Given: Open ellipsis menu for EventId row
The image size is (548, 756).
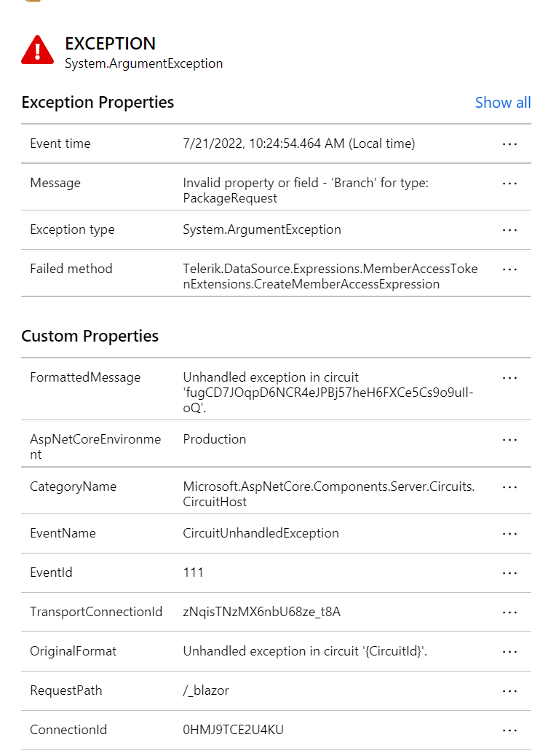Looking at the screenshot, I should [509, 573].
